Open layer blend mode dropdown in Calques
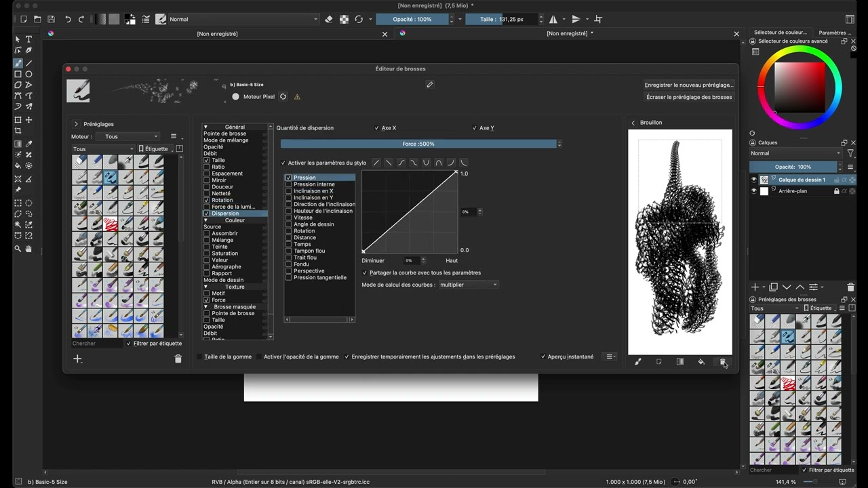 (795, 153)
